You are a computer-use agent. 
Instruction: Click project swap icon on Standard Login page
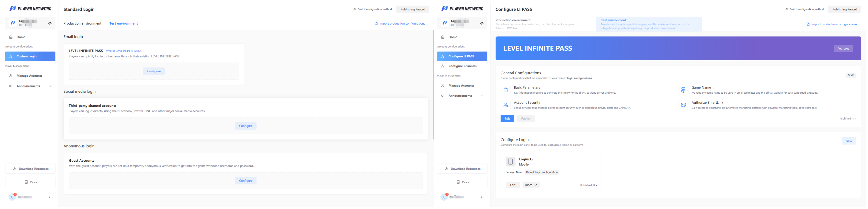click(50, 23)
